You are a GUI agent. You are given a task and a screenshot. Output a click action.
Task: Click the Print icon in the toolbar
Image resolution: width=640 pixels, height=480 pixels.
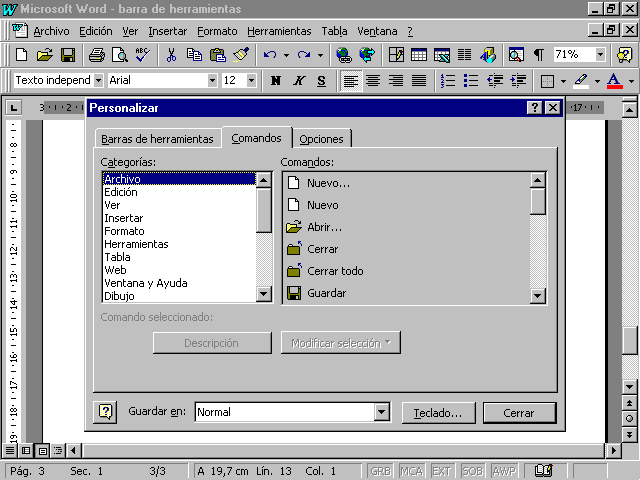(97, 55)
